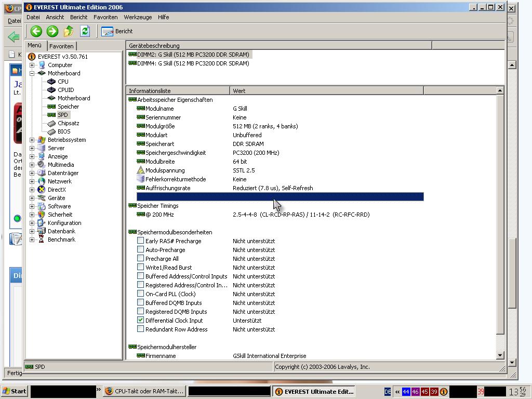Toggle the Write1/Read Burst checkbox

click(x=140, y=267)
